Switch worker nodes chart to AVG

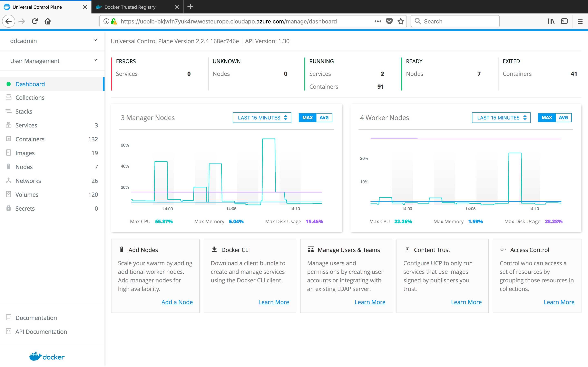563,117
